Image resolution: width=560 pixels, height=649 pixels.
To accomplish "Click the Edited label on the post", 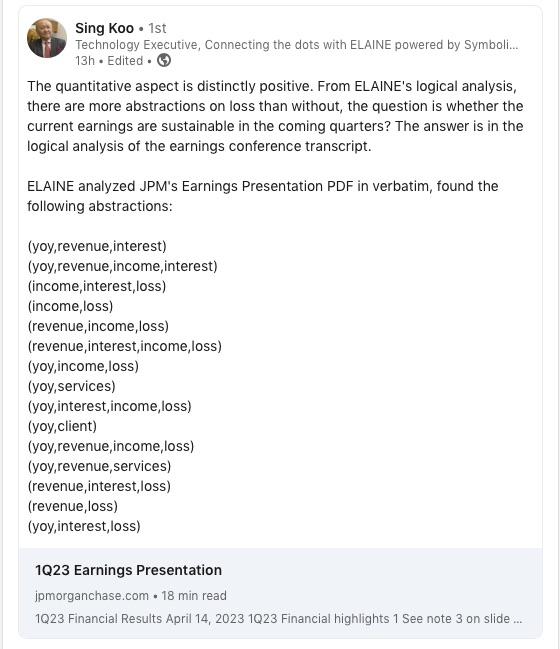I will (125, 61).
